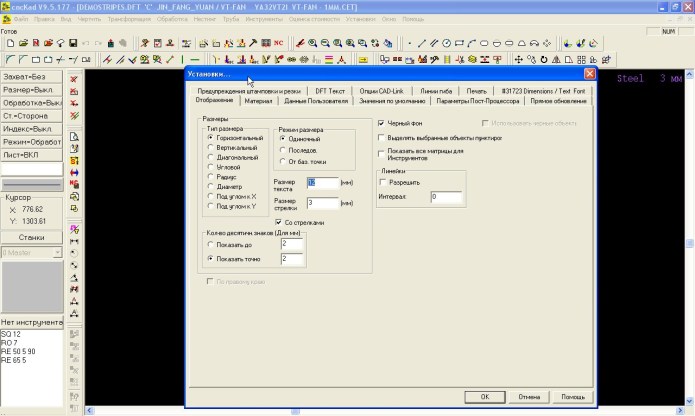
Task: Enable Разрешить rulers checkbox
Action: (x=383, y=182)
